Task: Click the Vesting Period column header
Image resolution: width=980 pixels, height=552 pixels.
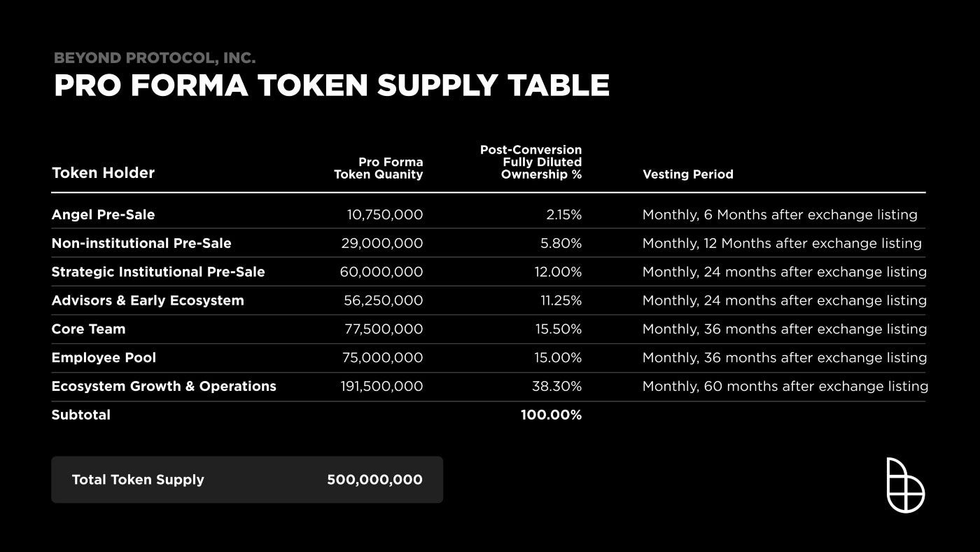Action: (x=688, y=174)
